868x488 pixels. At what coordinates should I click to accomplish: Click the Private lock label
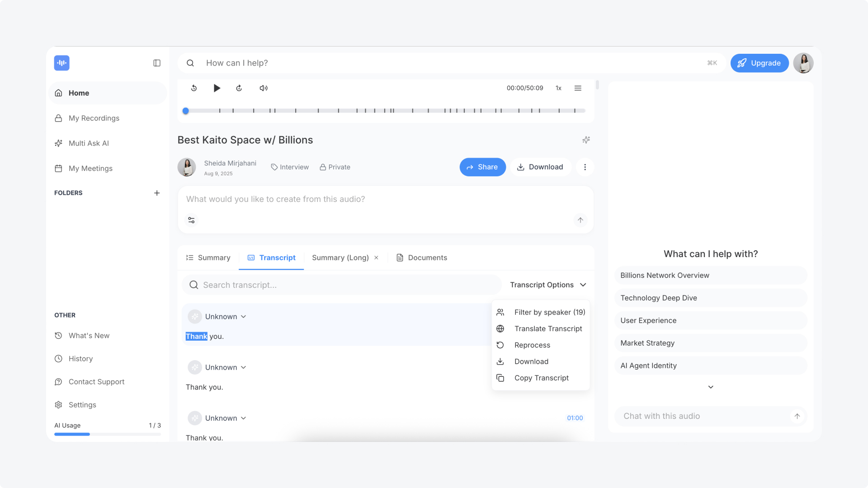(x=335, y=167)
